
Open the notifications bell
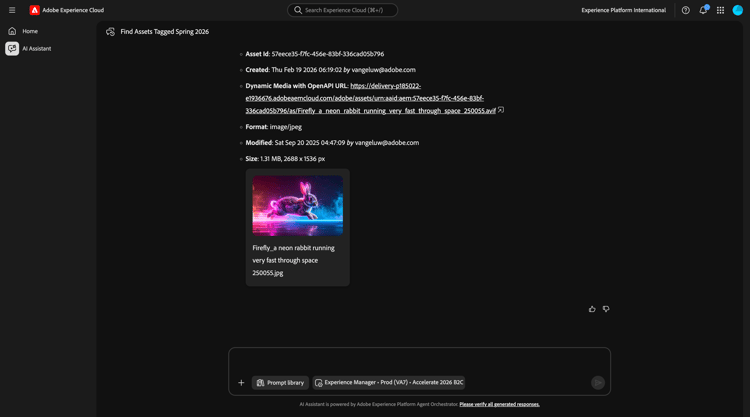coord(703,10)
